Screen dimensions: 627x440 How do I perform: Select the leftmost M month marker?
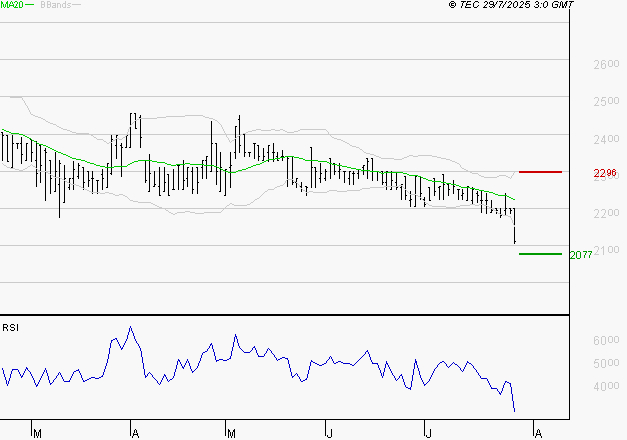pyautogui.click(x=37, y=433)
